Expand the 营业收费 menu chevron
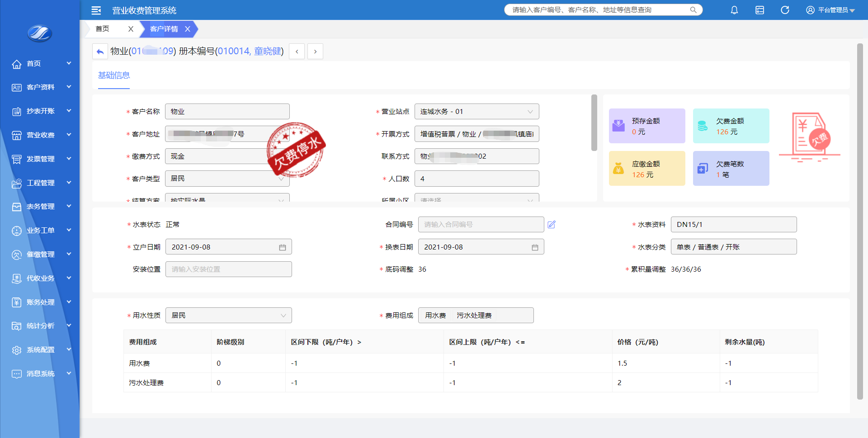Viewport: 868px width, 438px height. tap(69, 135)
